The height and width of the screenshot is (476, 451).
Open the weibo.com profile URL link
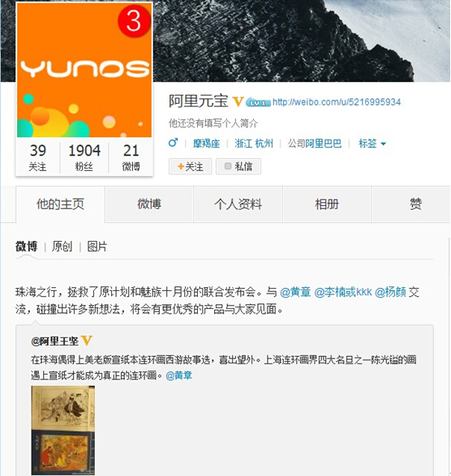(337, 102)
